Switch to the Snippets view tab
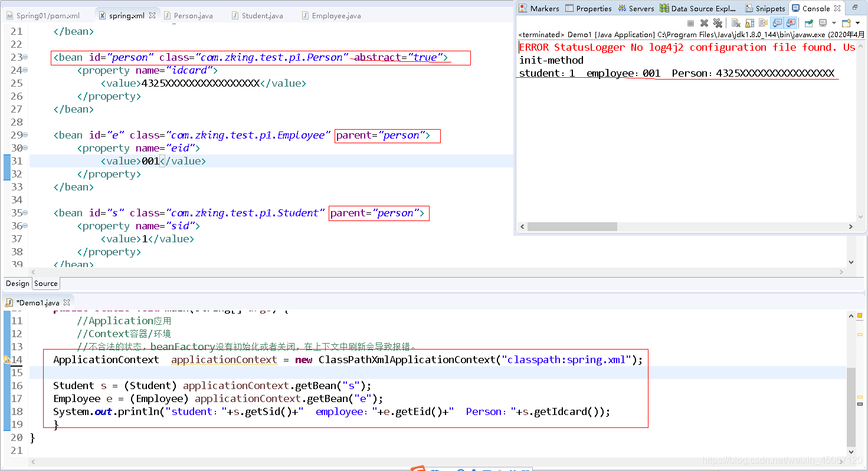The height and width of the screenshot is (471, 868). click(765, 8)
